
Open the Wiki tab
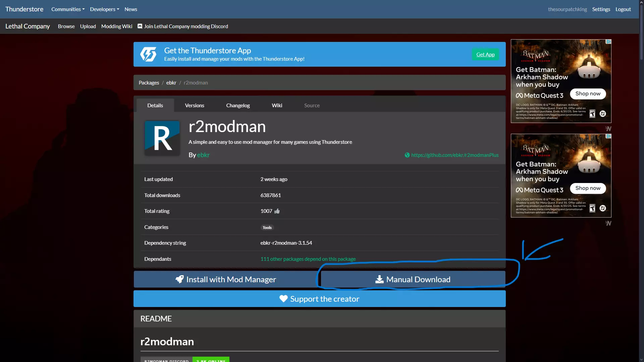(277, 105)
